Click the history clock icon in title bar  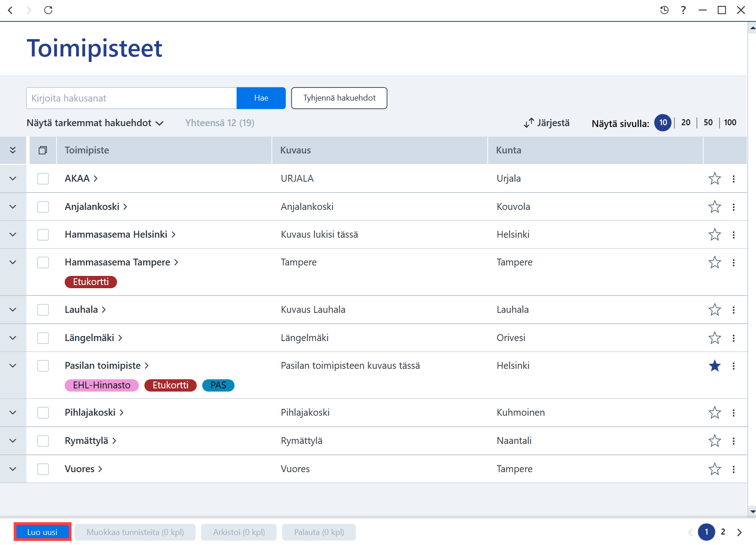(x=664, y=10)
